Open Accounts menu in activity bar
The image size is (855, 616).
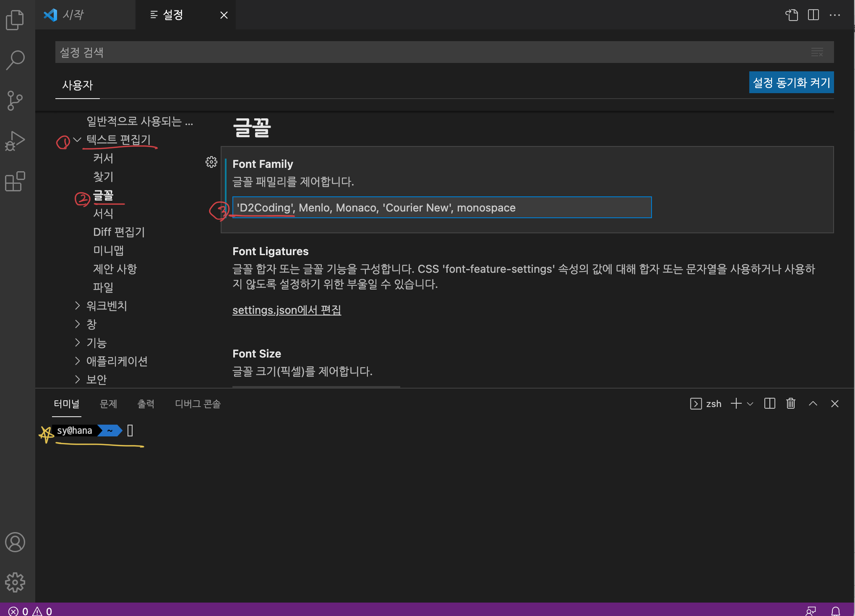[x=15, y=542]
